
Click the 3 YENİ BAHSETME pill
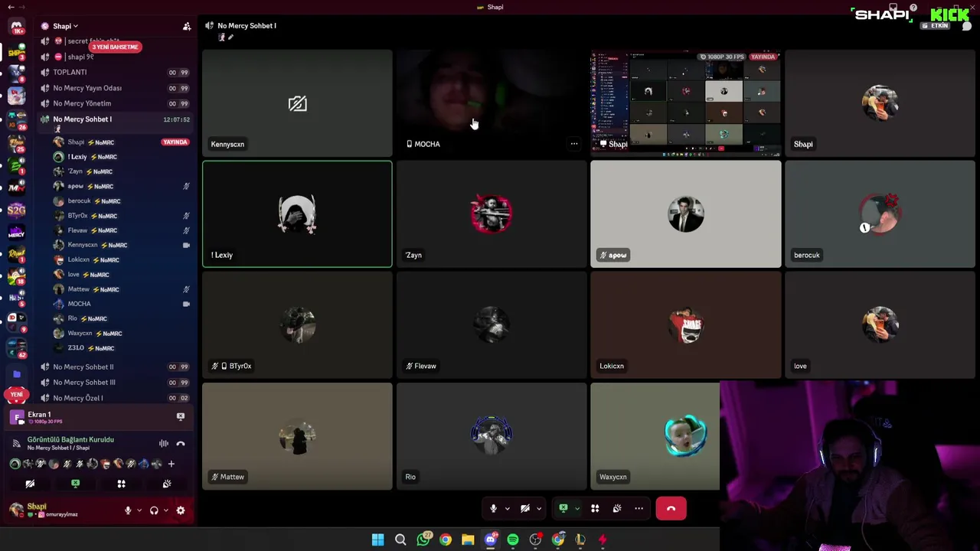tap(116, 47)
